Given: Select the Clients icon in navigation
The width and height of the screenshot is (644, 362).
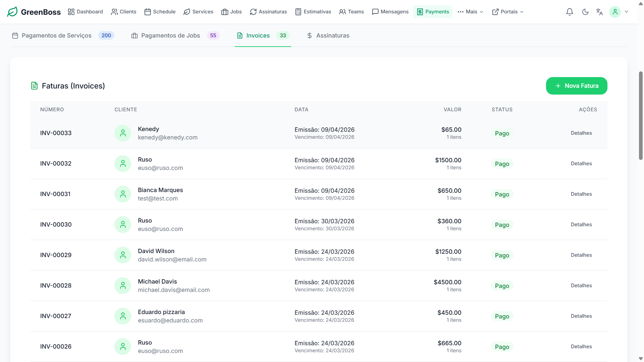Looking at the screenshot, I should [x=114, y=12].
